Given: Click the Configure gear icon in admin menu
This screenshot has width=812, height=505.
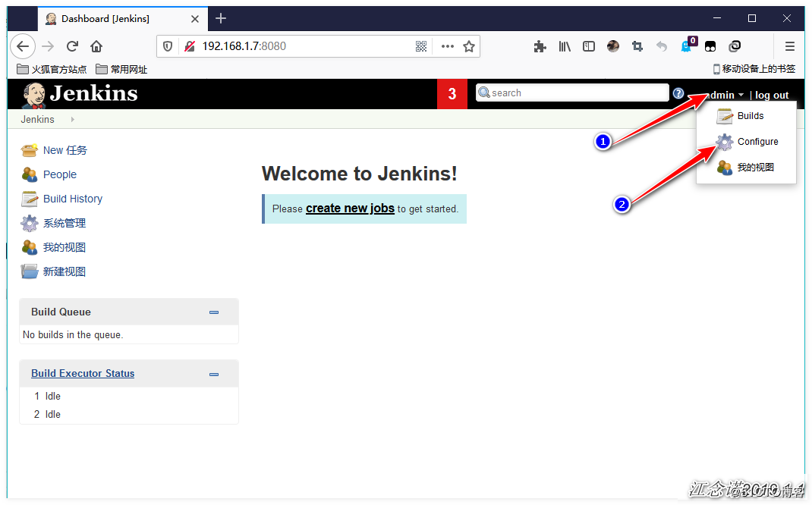Looking at the screenshot, I should (x=725, y=142).
